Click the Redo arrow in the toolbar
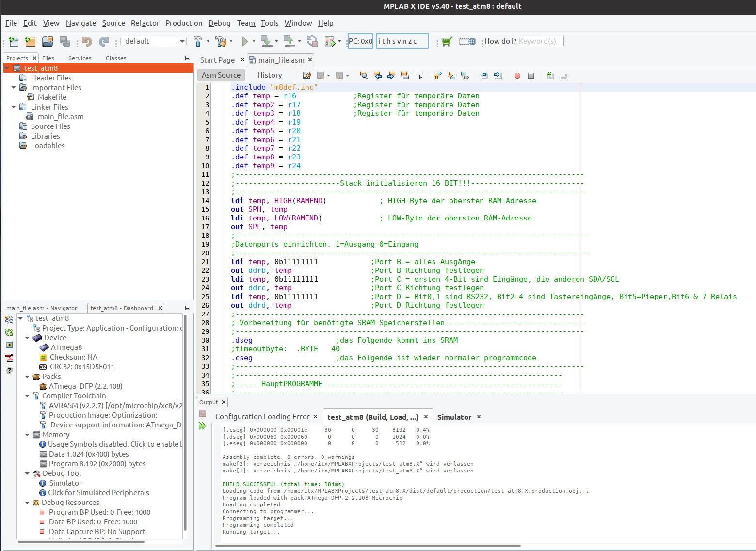756x551 pixels. pyautogui.click(x=104, y=42)
